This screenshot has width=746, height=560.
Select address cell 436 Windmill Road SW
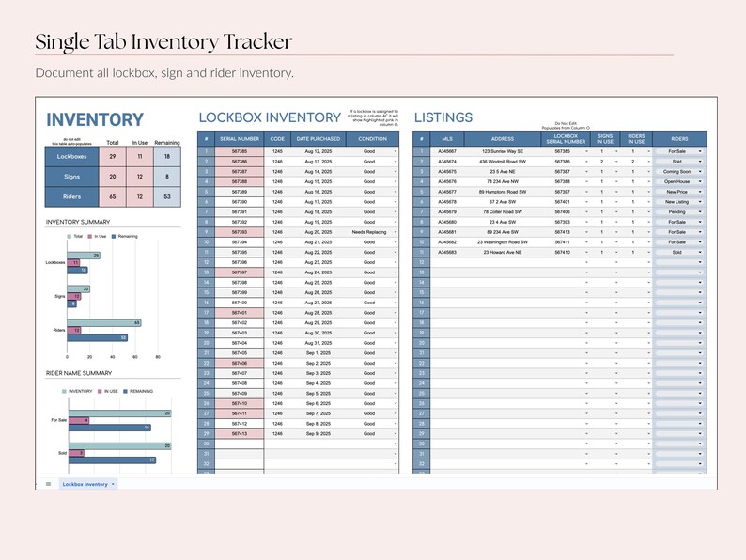[x=503, y=162]
